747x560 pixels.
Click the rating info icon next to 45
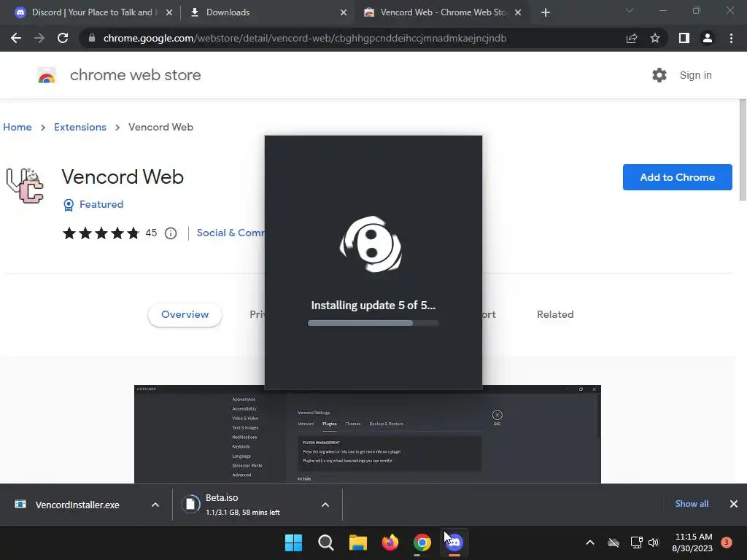pyautogui.click(x=171, y=233)
